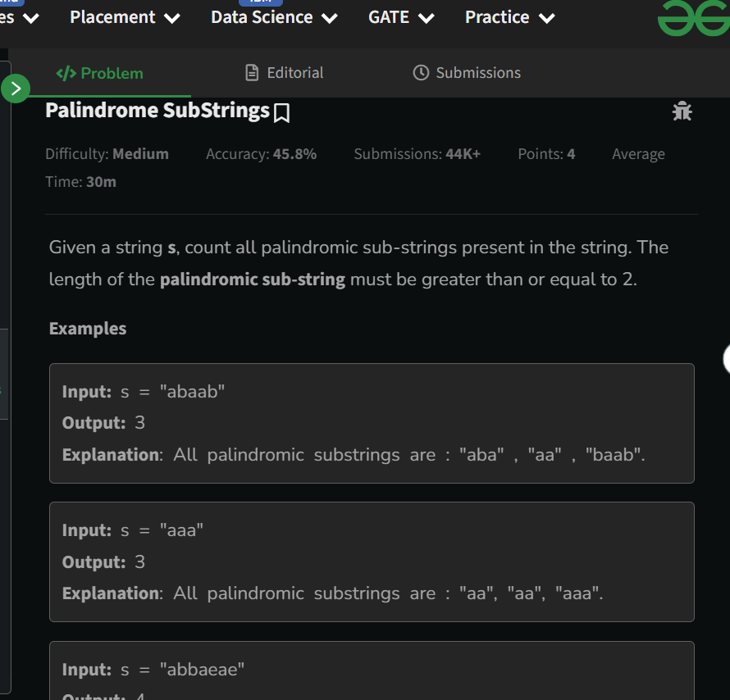Expand the GATE menu

pyautogui.click(x=401, y=18)
